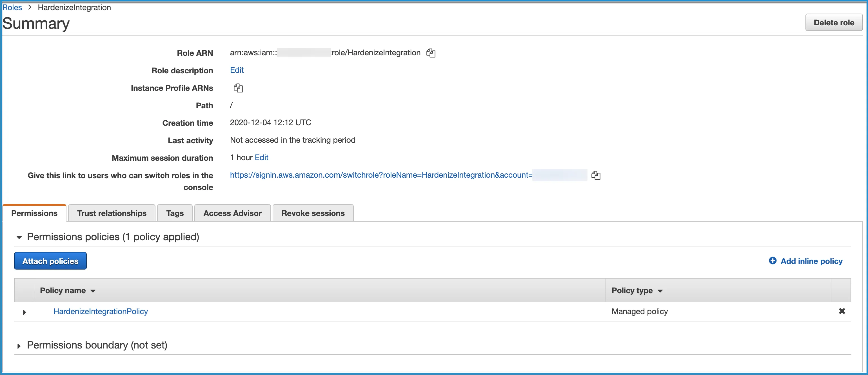Select the Tags tab
The width and height of the screenshot is (868, 375).
click(175, 213)
